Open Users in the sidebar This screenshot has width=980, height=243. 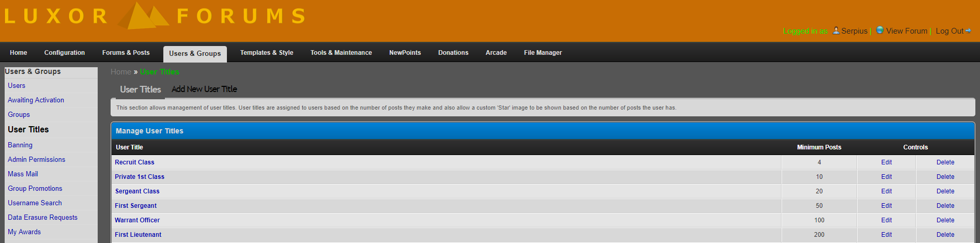coord(17,86)
